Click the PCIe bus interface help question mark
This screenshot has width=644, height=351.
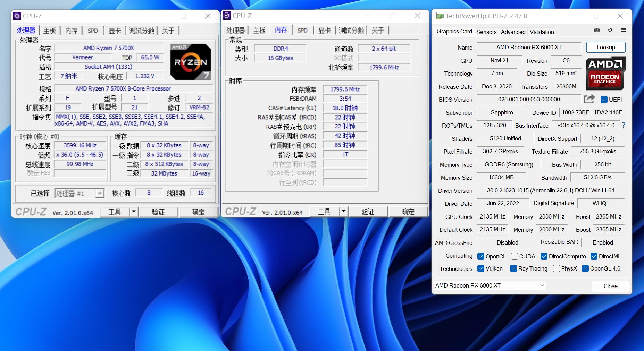click(x=623, y=125)
